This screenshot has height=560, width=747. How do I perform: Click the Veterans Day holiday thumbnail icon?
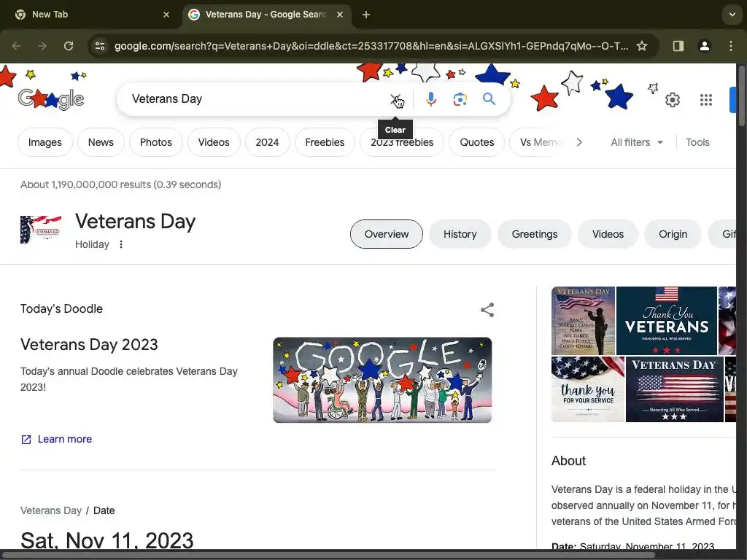coord(41,229)
